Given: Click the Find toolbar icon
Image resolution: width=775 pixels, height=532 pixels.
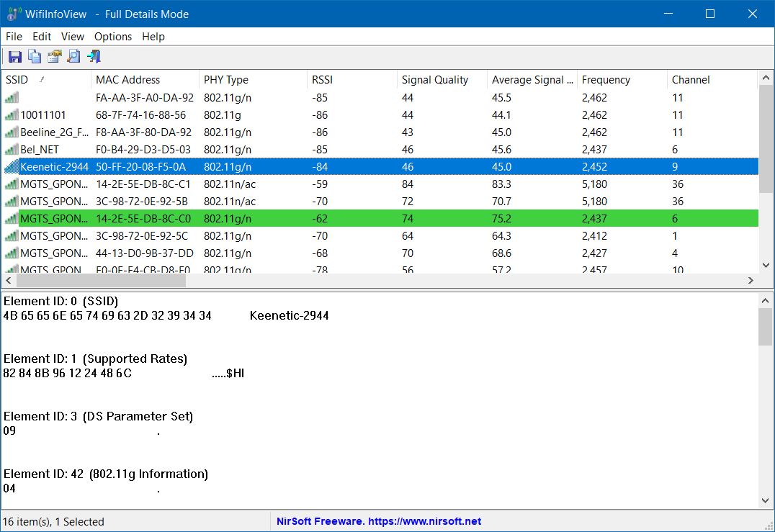Looking at the screenshot, I should tap(73, 57).
